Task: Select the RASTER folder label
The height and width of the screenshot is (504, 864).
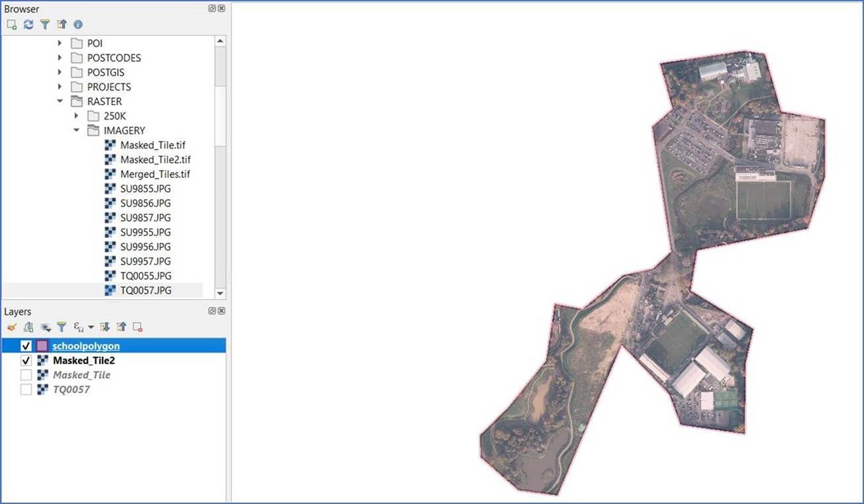Action: pos(105,101)
